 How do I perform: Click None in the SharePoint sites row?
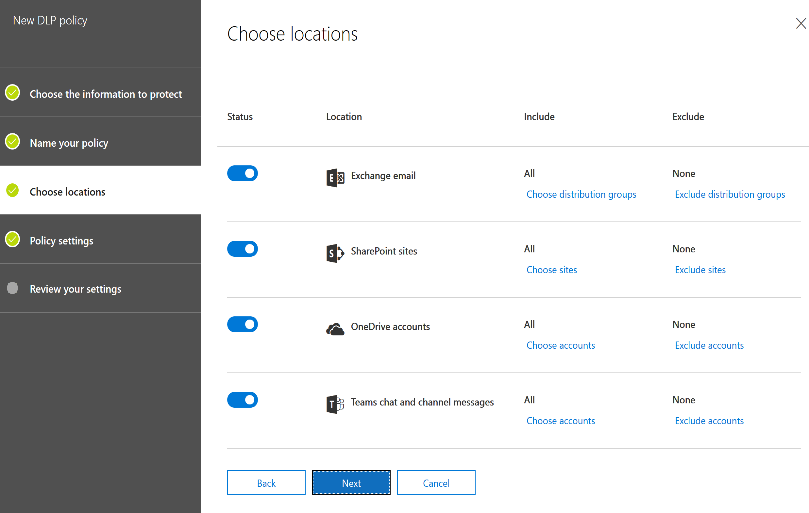pyautogui.click(x=684, y=249)
